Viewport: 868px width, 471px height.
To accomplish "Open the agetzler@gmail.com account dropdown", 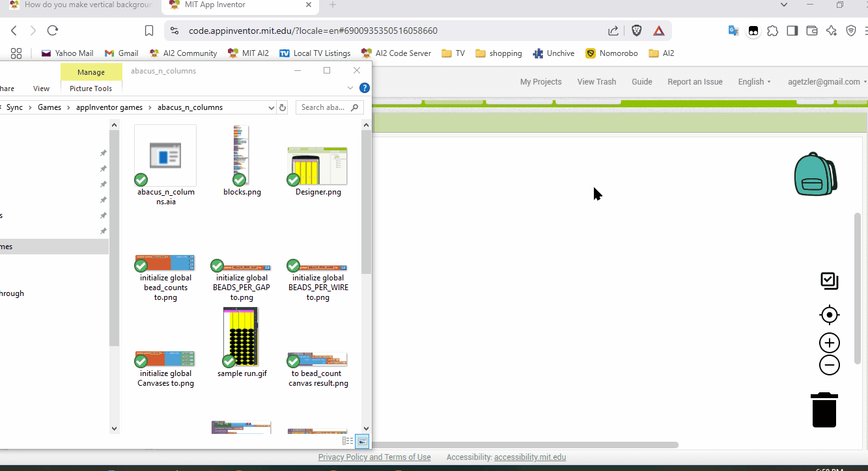I will pos(827,82).
